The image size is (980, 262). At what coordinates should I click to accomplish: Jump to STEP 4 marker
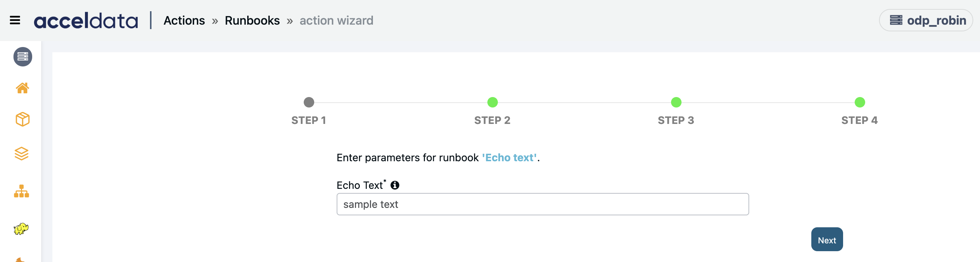(x=860, y=102)
